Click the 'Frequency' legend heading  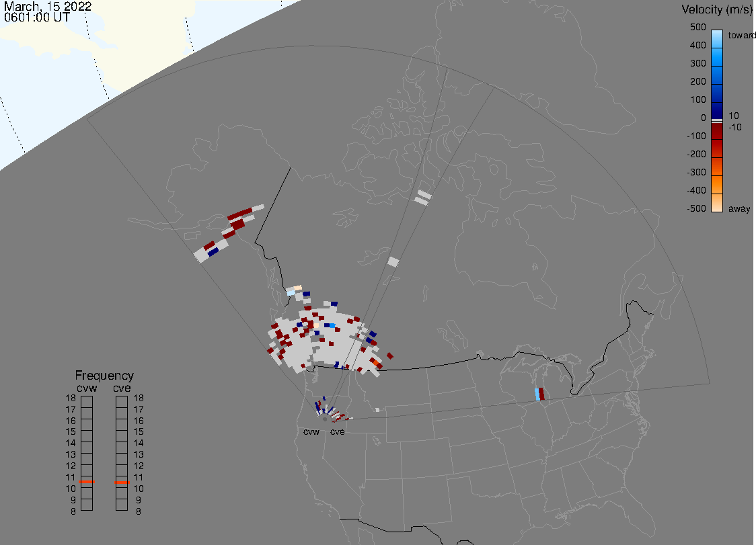104,376
